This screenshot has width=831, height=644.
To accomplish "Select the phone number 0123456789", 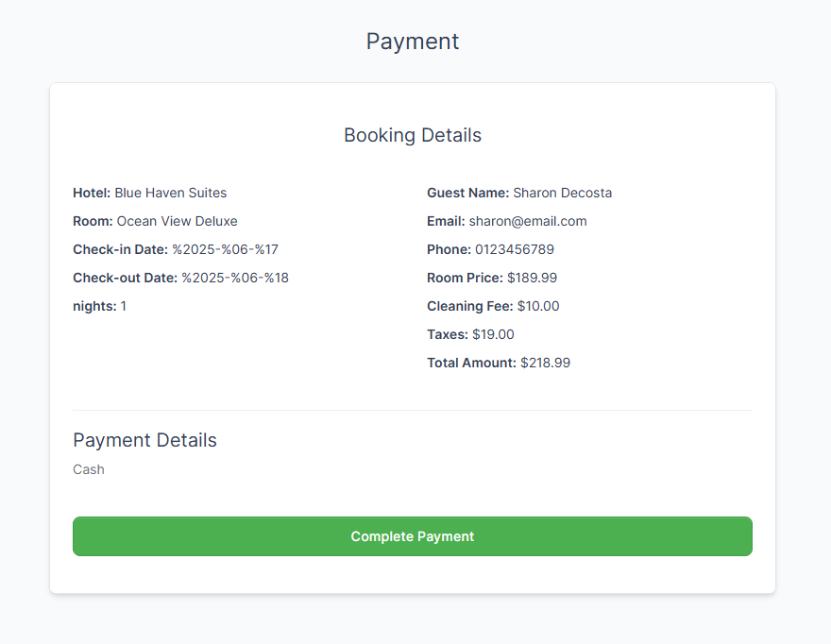I will 515,249.
